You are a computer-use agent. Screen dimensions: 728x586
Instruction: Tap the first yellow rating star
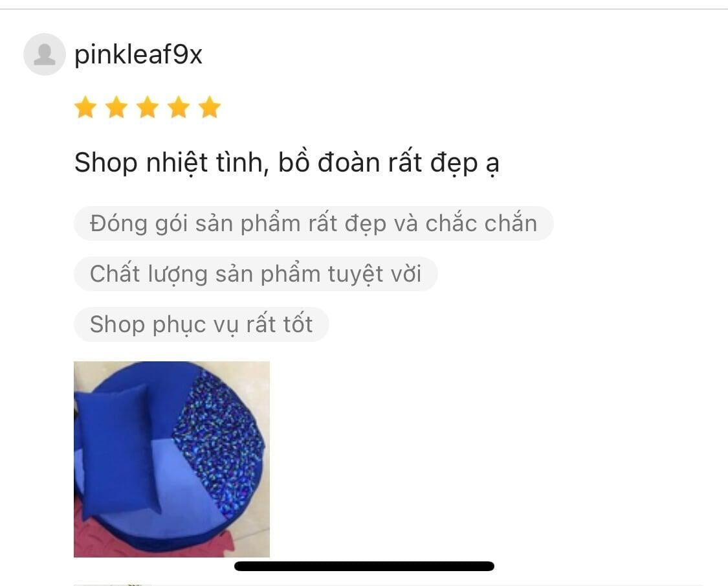[85, 107]
